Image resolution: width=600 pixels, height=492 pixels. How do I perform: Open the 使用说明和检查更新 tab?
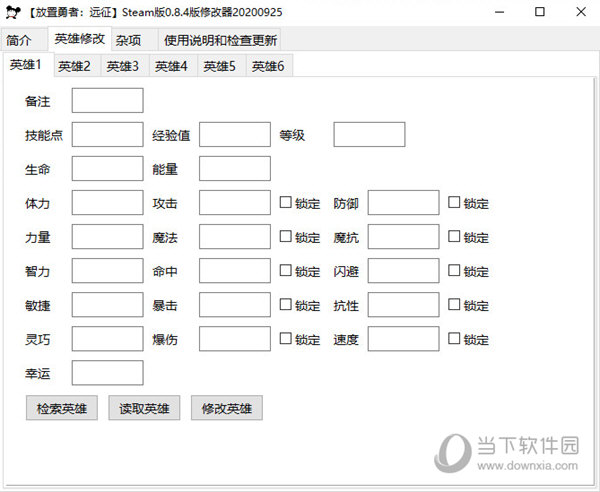tap(220, 40)
